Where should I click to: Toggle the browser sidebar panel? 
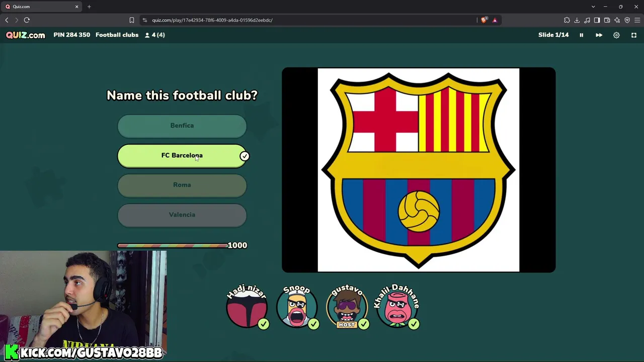click(597, 20)
